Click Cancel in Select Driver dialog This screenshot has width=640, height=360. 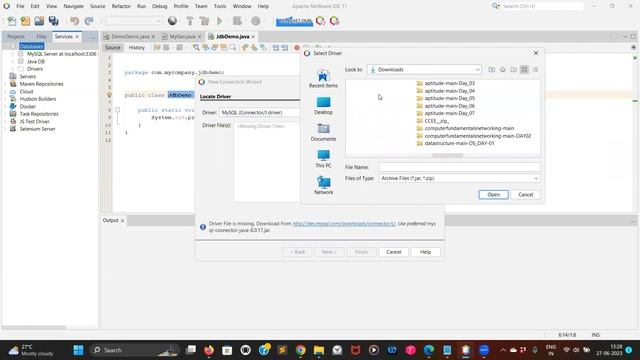click(x=525, y=195)
